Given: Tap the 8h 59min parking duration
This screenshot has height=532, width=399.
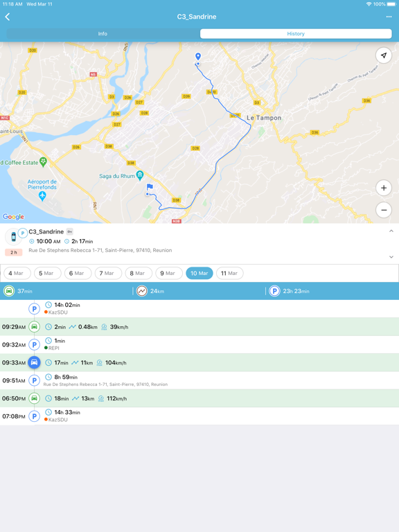Looking at the screenshot, I should 66,377.
